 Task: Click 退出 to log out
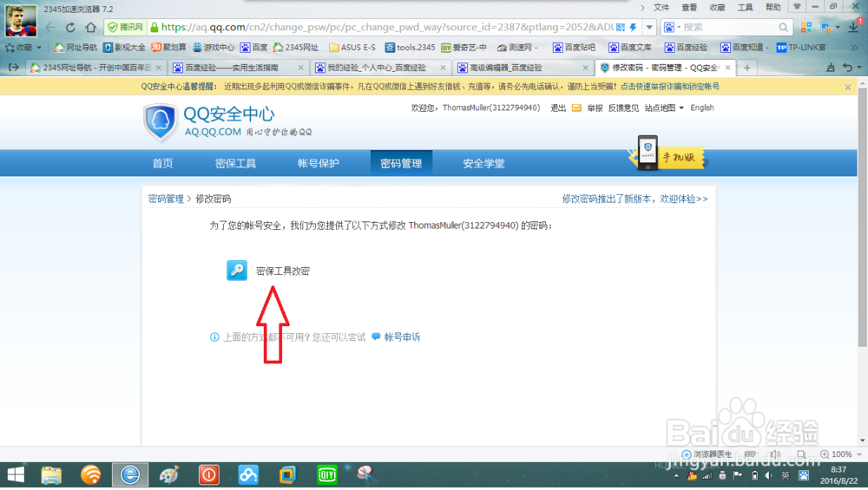tap(558, 108)
